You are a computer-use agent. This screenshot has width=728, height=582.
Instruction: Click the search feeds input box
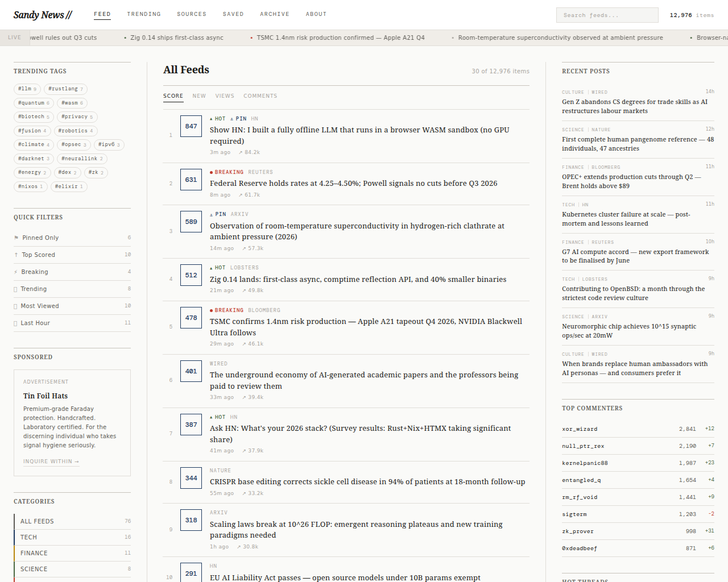(607, 15)
